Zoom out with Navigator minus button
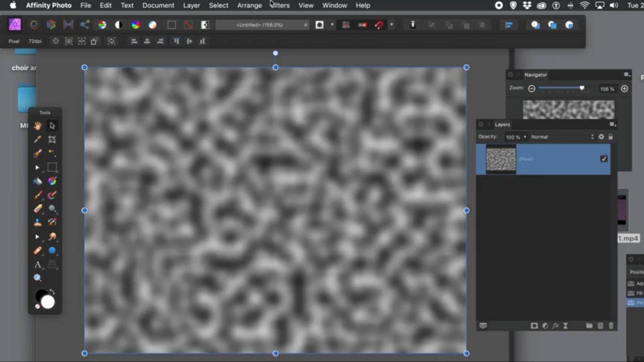This screenshot has height=362, width=644. (532, 88)
